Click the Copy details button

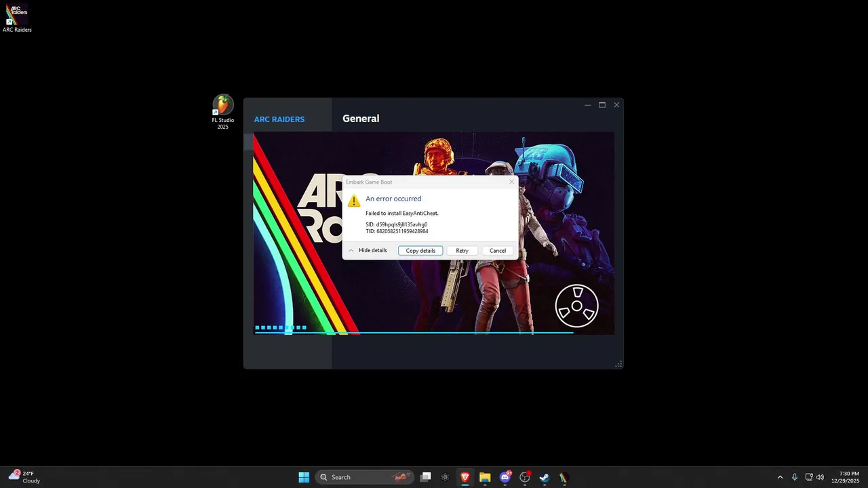coord(420,251)
